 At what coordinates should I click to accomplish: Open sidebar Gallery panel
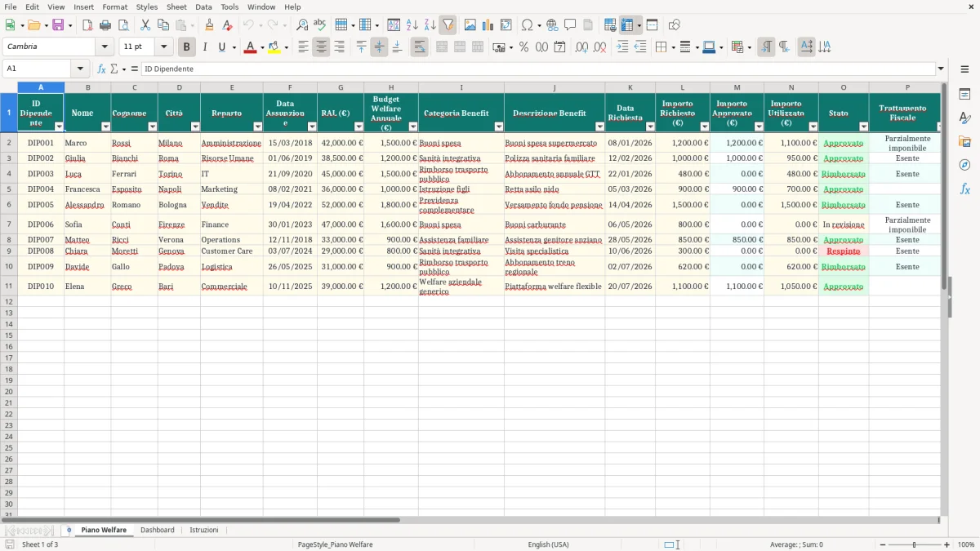[964, 142]
